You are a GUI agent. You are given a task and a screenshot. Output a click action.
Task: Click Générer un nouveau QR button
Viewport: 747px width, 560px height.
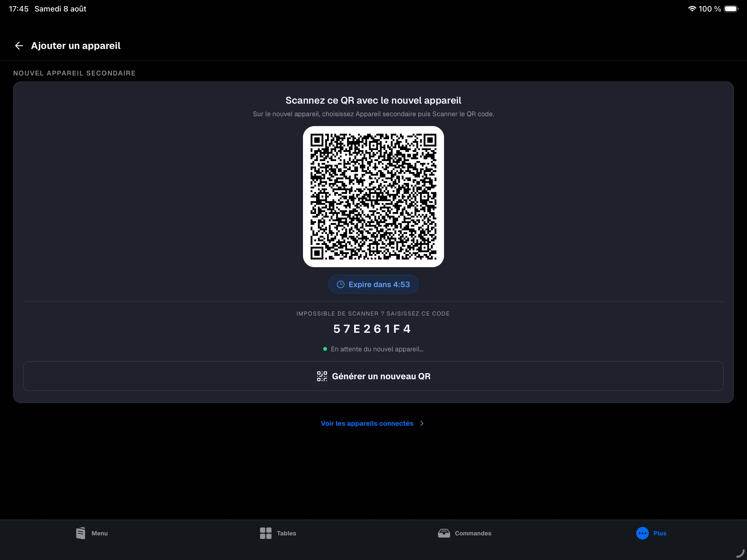(373, 376)
